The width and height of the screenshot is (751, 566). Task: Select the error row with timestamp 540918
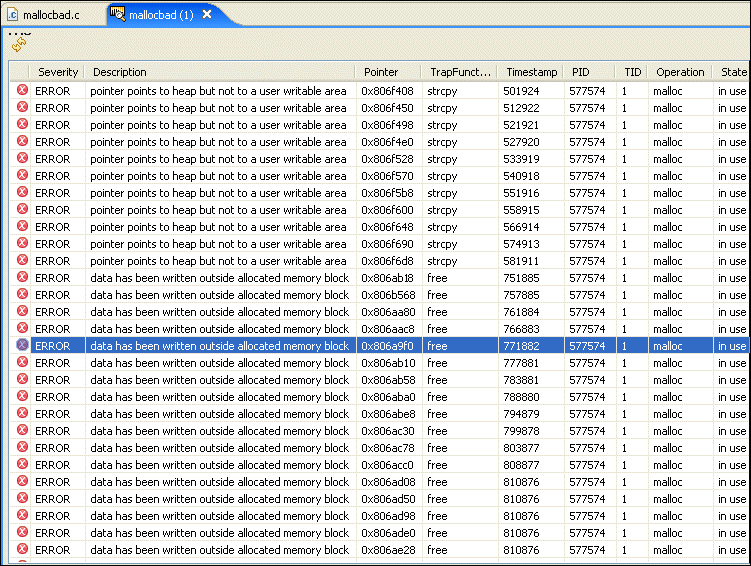click(200, 176)
